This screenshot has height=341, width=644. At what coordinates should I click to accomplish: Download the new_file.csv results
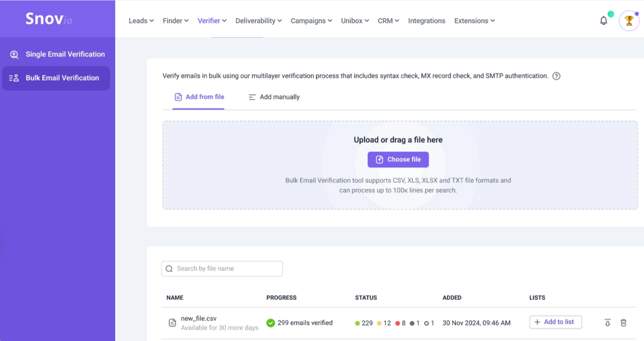(607, 323)
